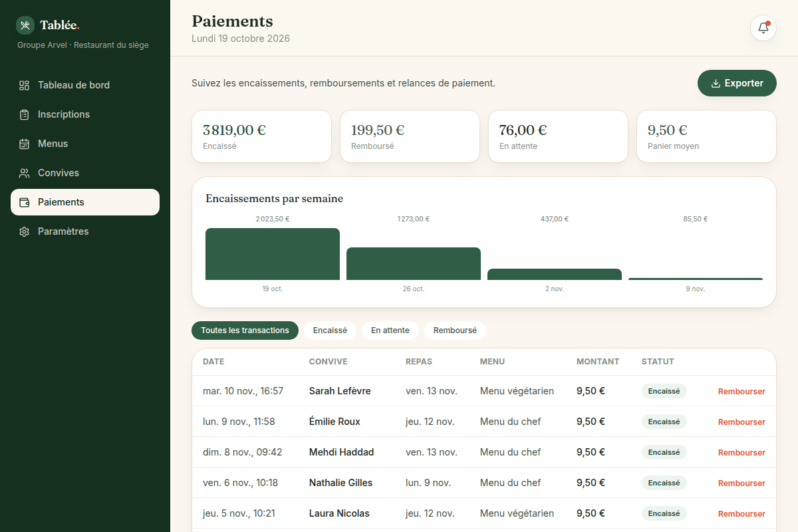This screenshot has width=798, height=532.
Task: Click the MONTANT column header
Action: click(598, 362)
